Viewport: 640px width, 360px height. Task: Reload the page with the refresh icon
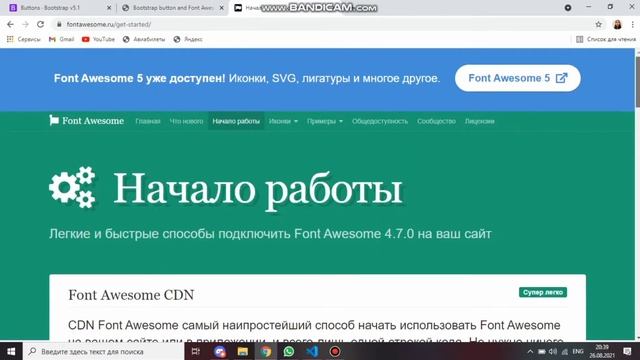tap(40, 24)
